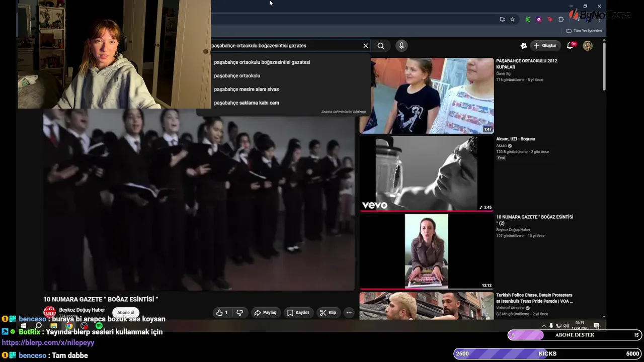Click title 'Aksan, UZI - Boşuna'
This screenshot has height=362, width=644.
pyautogui.click(x=516, y=139)
